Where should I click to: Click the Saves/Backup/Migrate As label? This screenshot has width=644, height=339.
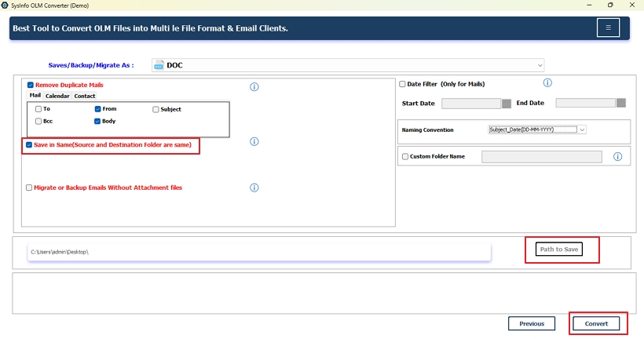tap(91, 65)
